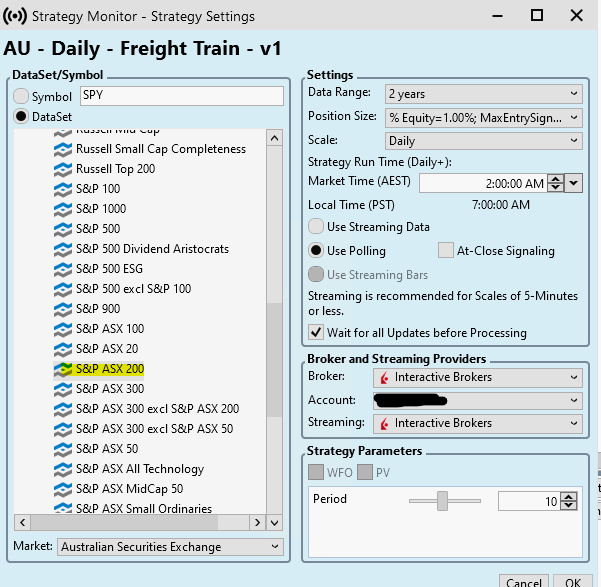Screen dimensions: 601x587
Task: Click the Russell Top 200 dataset icon
Action: (x=62, y=169)
